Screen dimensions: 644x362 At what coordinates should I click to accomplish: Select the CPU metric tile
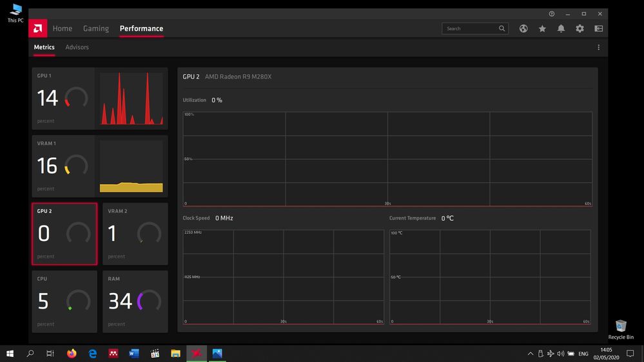click(x=64, y=301)
